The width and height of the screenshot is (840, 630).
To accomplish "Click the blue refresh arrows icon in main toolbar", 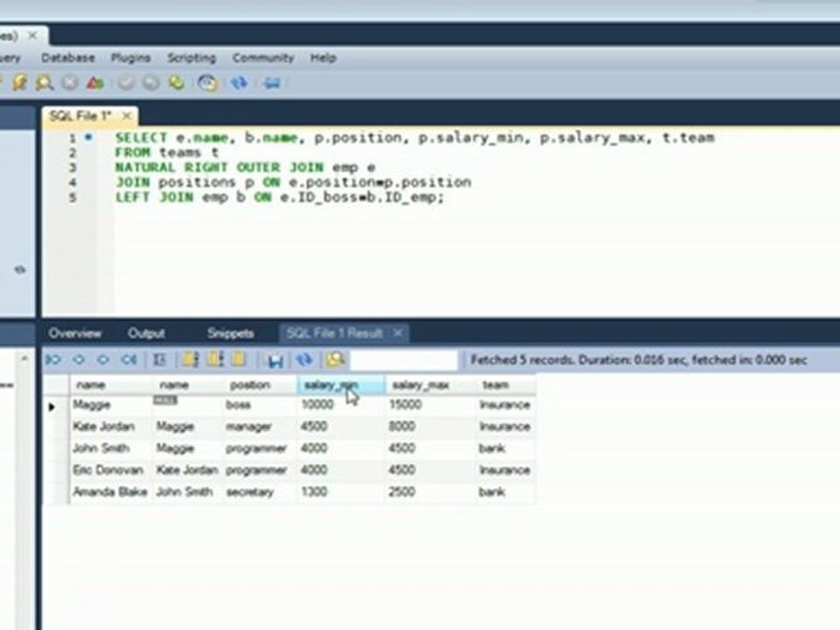I will (239, 83).
